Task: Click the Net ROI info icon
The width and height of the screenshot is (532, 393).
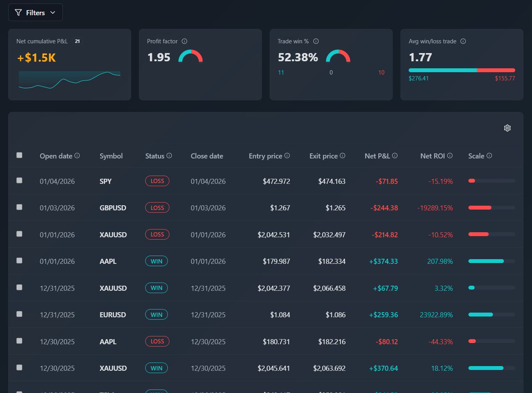Action: point(450,155)
